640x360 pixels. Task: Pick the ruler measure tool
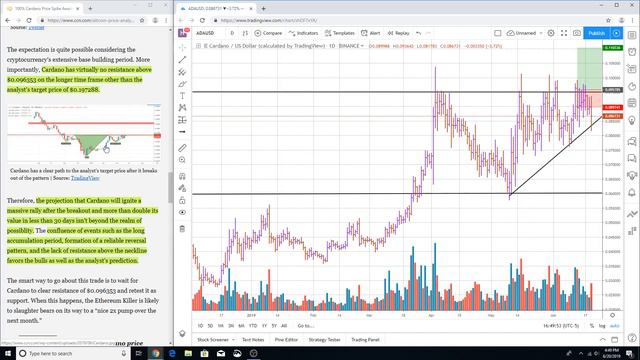tap(182, 148)
